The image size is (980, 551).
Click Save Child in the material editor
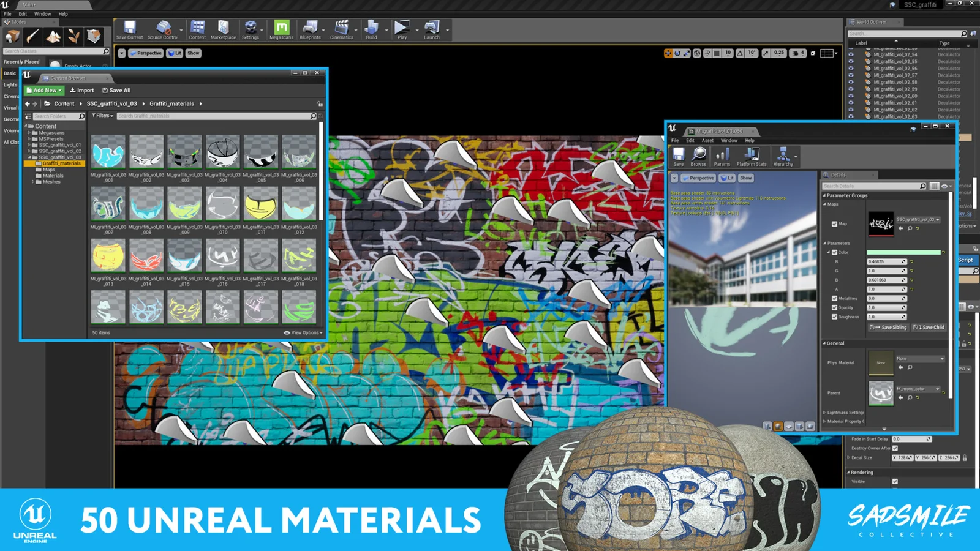pyautogui.click(x=928, y=327)
